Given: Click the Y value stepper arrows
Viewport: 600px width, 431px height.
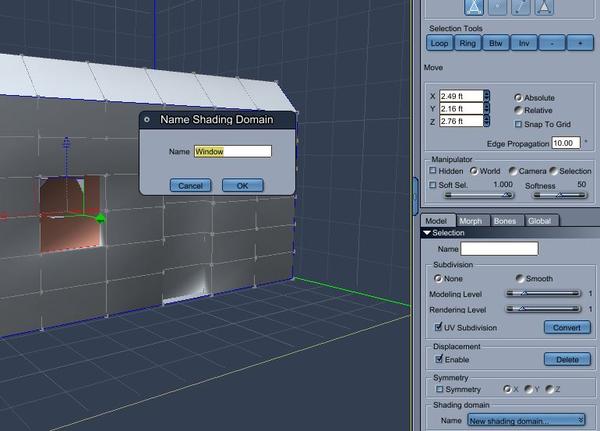Looking at the screenshot, I should click(487, 108).
